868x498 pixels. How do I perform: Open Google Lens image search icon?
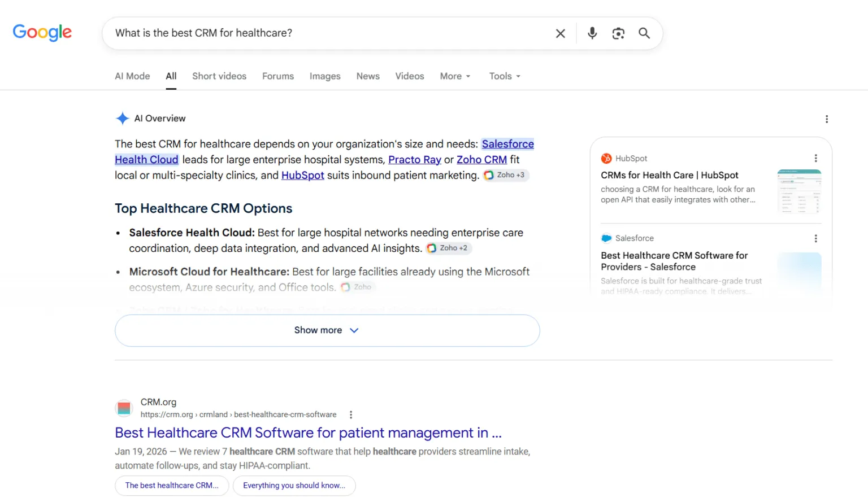click(618, 33)
